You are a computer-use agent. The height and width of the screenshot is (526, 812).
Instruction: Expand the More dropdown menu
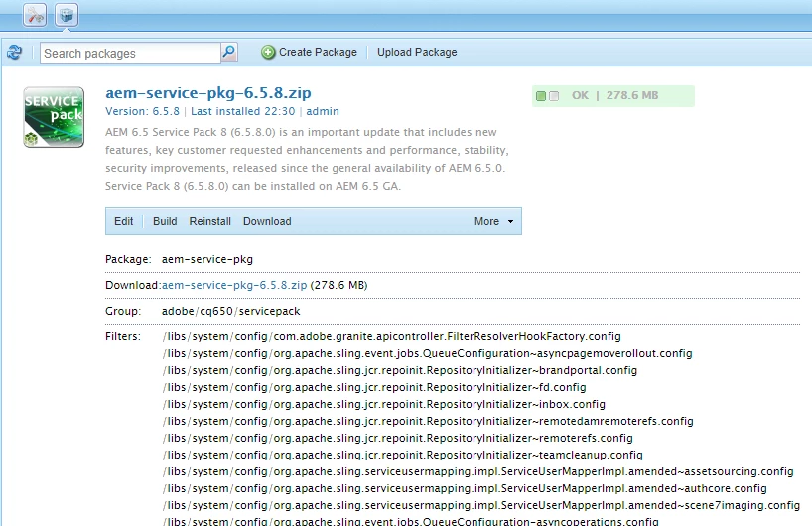pyautogui.click(x=494, y=221)
